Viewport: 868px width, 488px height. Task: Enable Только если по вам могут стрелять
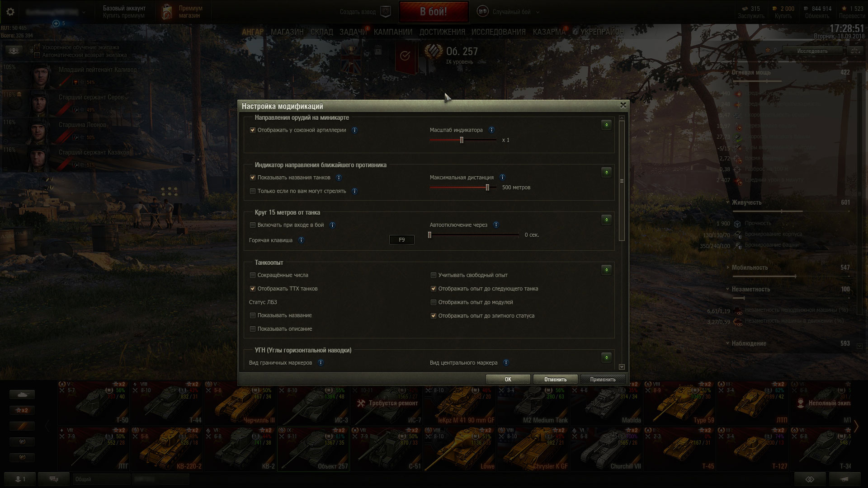[253, 191]
